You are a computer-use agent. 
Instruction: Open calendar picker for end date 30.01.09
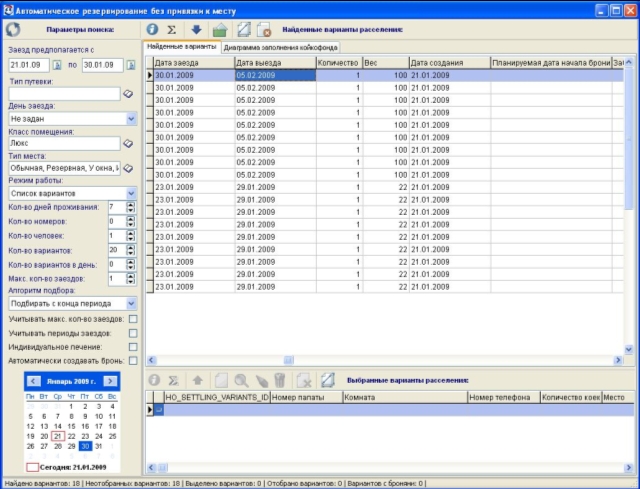point(131,65)
